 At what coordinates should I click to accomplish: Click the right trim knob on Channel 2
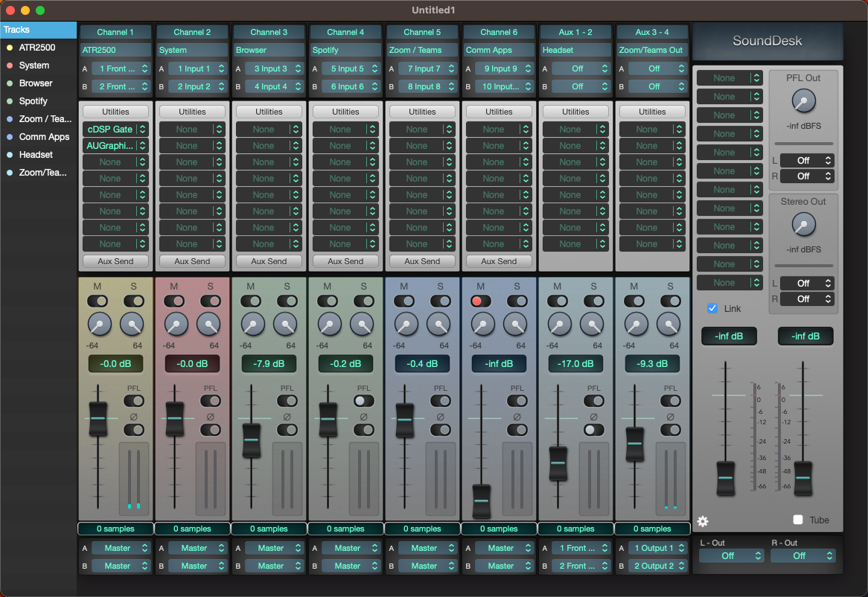click(209, 325)
